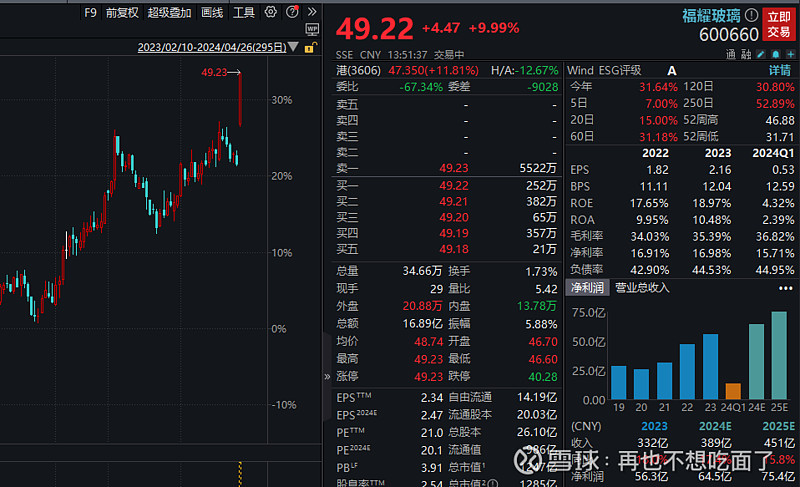The image size is (800, 487).
Task: Open the chart settings gear icon
Action: [270, 12]
